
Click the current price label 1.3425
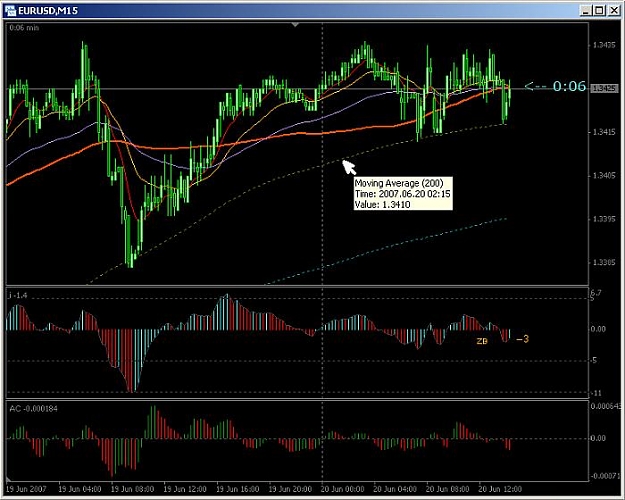(x=605, y=89)
